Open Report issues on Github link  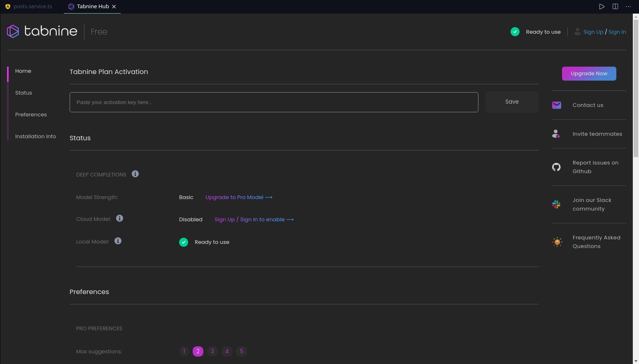pos(595,167)
